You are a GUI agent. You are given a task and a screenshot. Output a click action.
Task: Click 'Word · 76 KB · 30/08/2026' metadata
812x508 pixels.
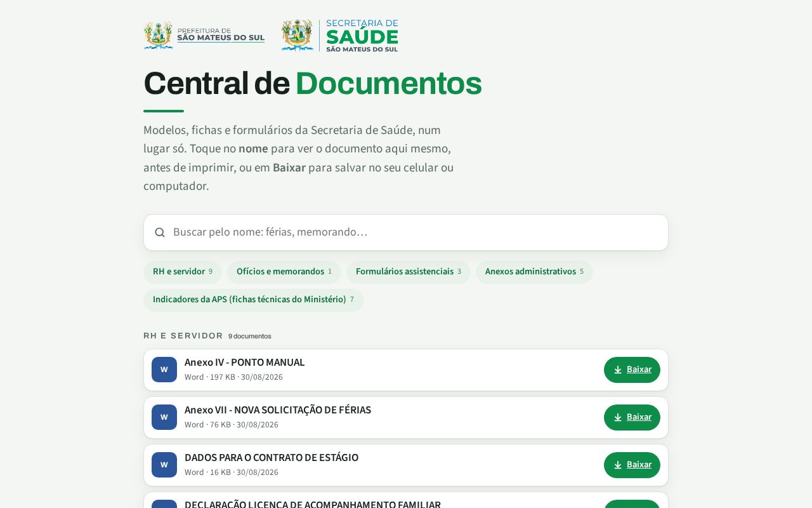(232, 425)
